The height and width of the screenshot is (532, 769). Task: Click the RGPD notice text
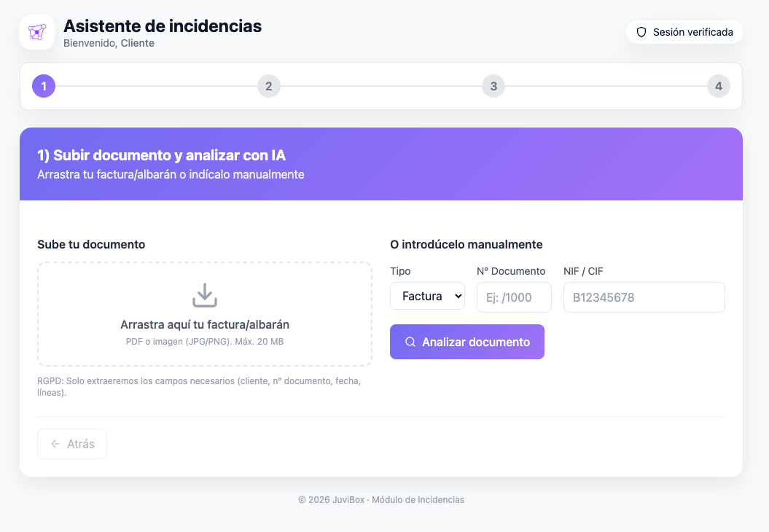pos(199,386)
